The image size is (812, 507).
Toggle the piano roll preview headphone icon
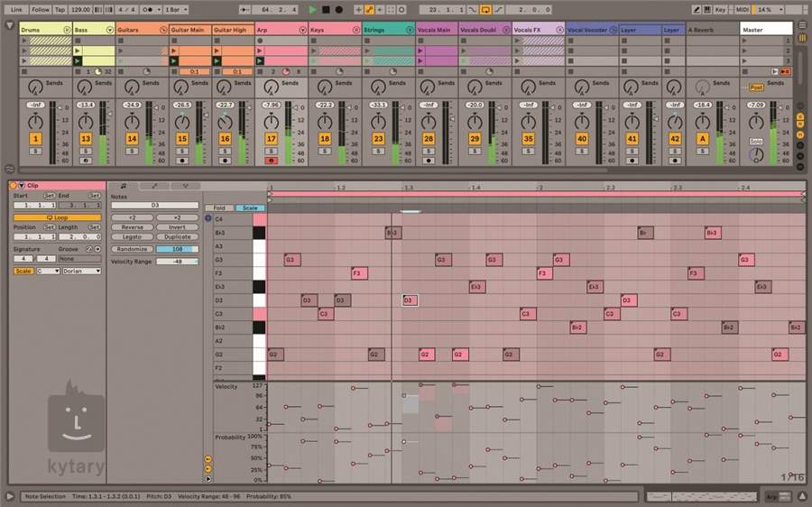(208, 218)
